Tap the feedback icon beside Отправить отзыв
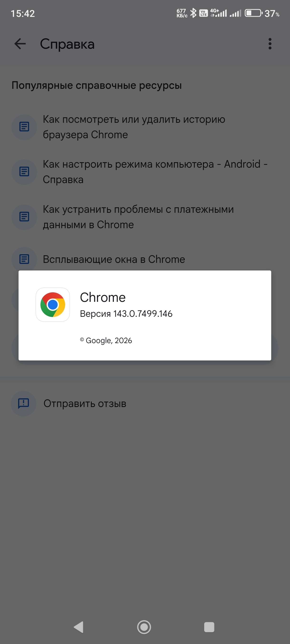 tap(24, 403)
